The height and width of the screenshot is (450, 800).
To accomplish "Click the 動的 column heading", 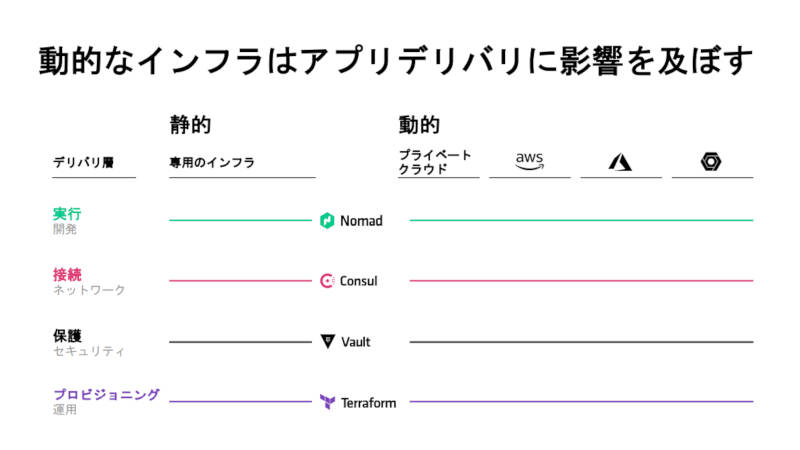I will [x=419, y=125].
